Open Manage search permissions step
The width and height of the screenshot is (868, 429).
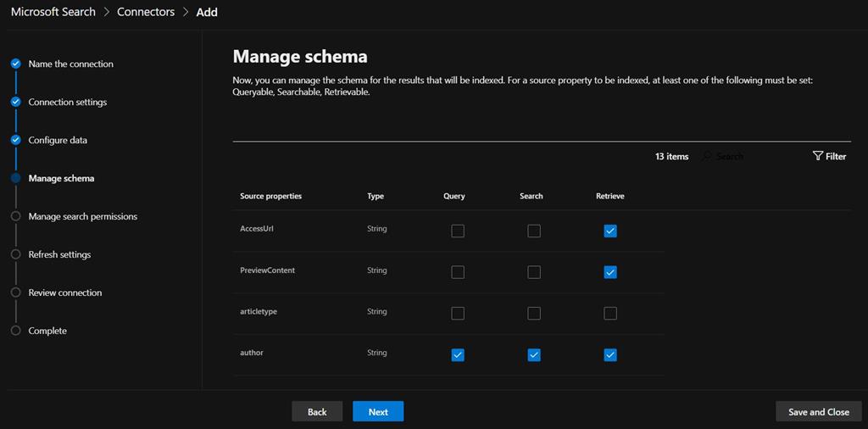click(83, 216)
